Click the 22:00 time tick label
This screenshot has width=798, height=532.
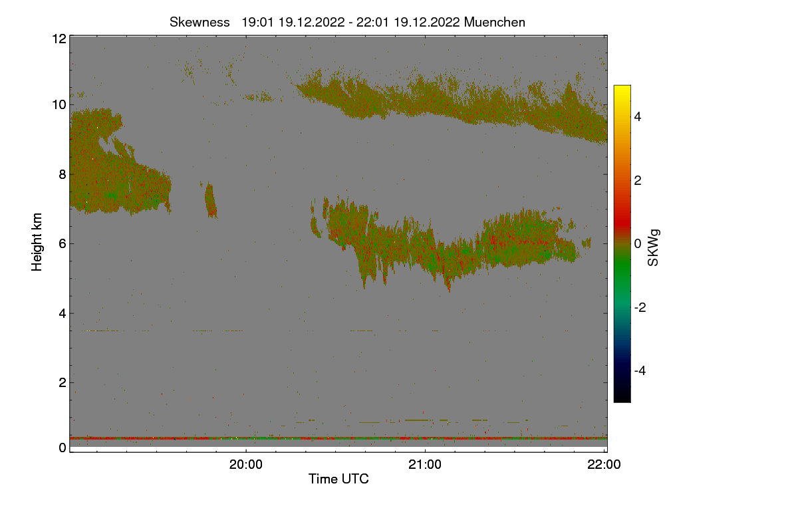click(x=604, y=465)
